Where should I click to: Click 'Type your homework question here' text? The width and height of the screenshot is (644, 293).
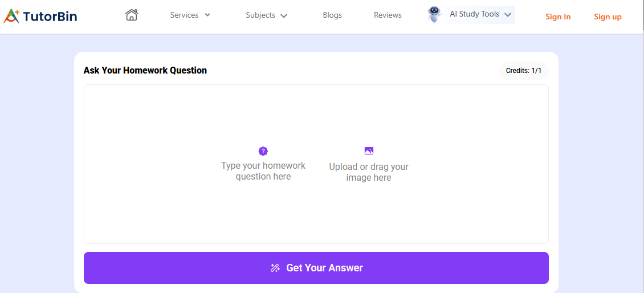(263, 171)
